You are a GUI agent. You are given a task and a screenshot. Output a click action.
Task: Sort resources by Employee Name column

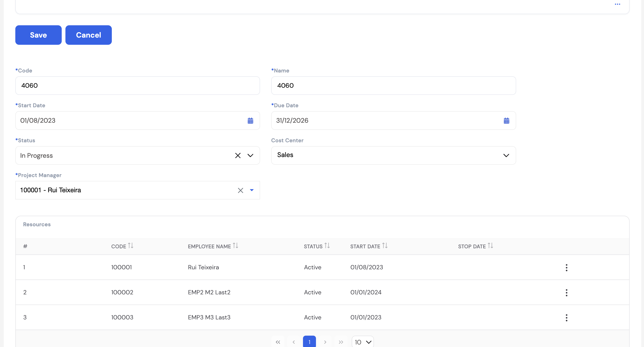click(x=235, y=246)
